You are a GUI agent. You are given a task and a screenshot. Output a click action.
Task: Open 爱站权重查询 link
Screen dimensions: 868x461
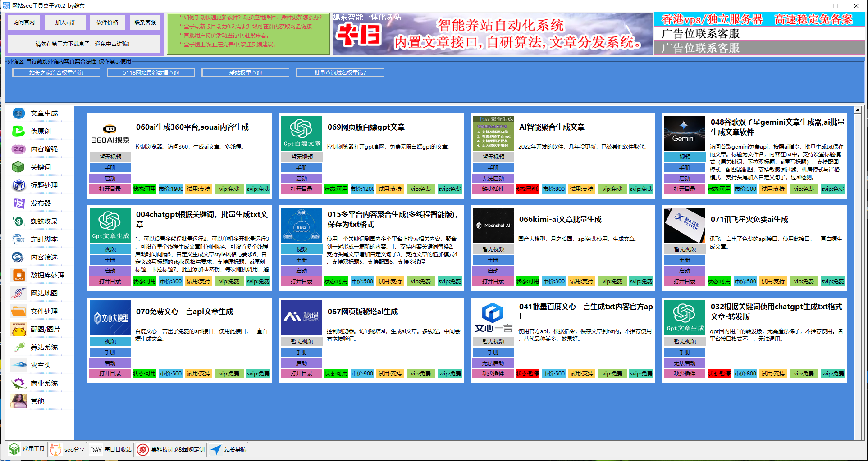coord(246,72)
